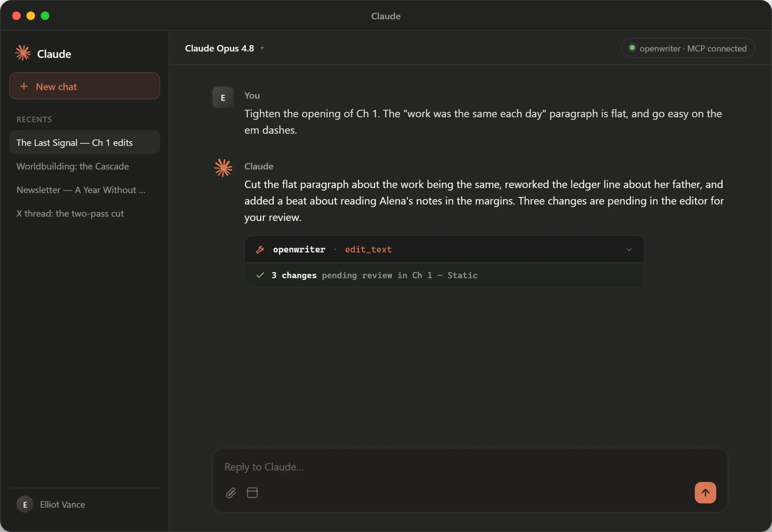Expand the openwriter edit_text tool call chevron
The height and width of the screenshot is (532, 772).
click(629, 250)
